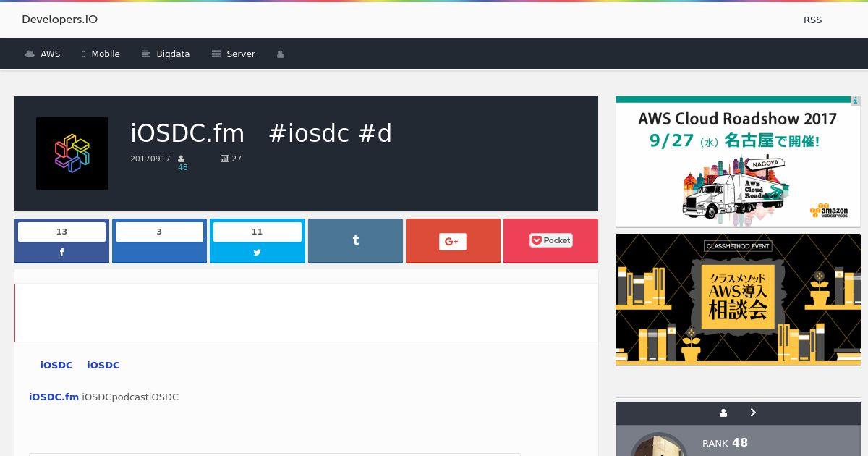Image resolution: width=868 pixels, height=456 pixels.
Task: Click the person icon in author panel header
Action: [x=723, y=413]
